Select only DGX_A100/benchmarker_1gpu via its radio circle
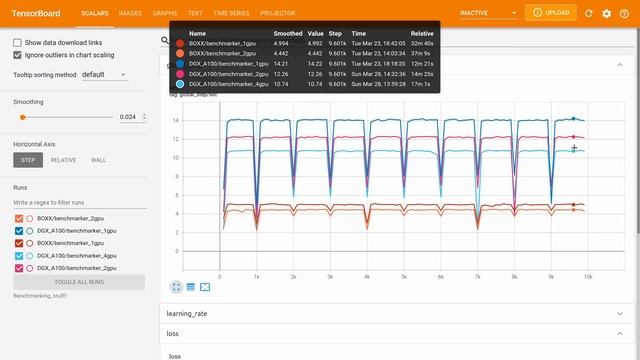640x360 pixels. [x=29, y=231]
